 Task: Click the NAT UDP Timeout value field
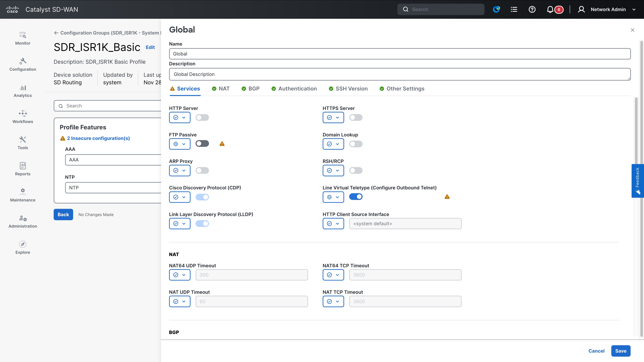(252, 301)
